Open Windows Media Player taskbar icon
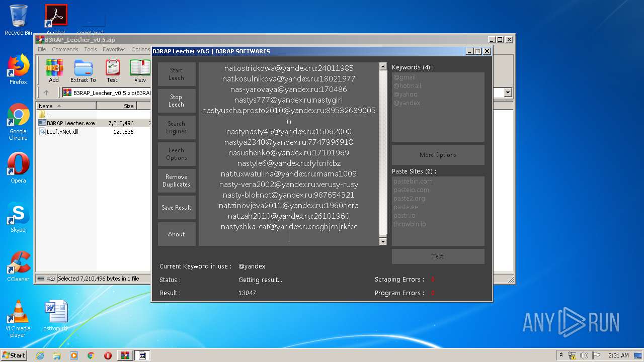This screenshot has height=362, width=644. (74, 355)
